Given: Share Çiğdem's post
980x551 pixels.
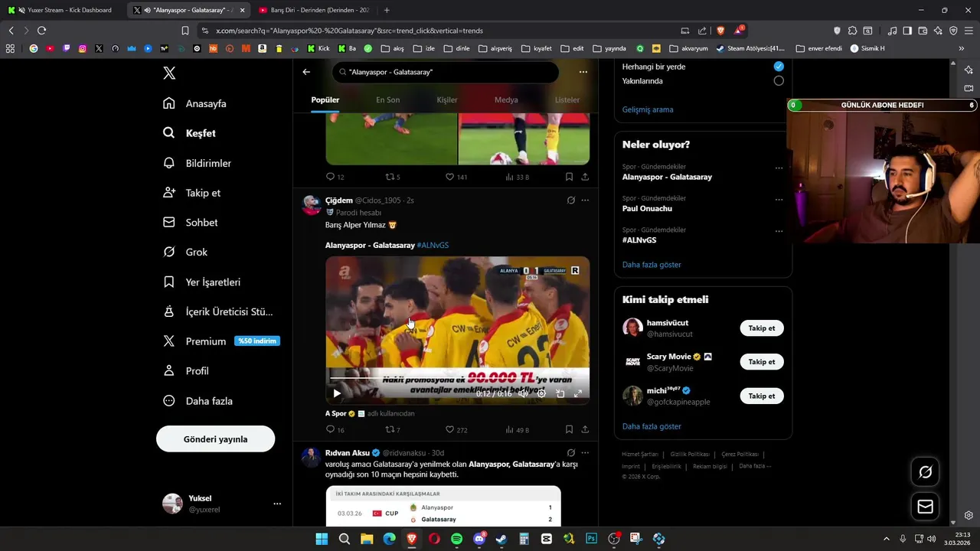Looking at the screenshot, I should tap(585, 430).
